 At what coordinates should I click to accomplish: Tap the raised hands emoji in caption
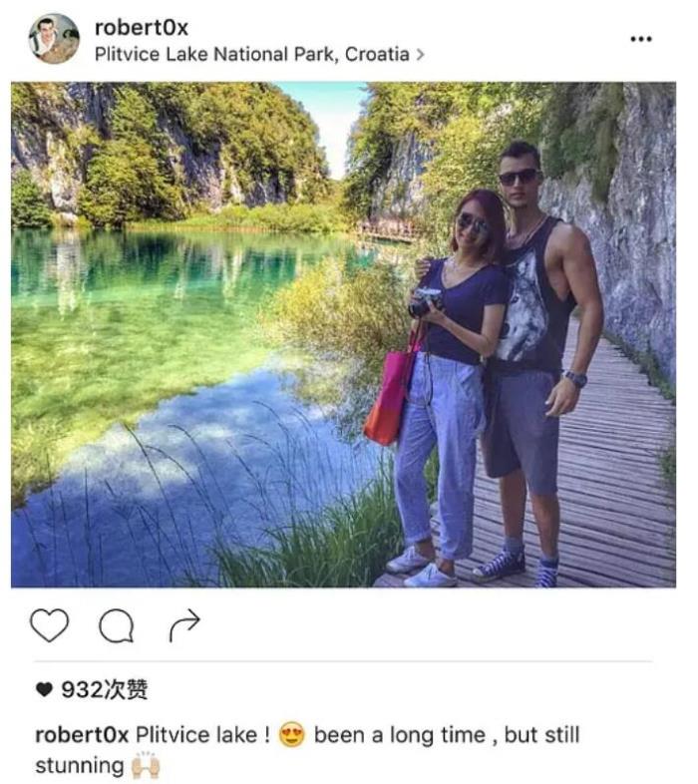coord(145,766)
